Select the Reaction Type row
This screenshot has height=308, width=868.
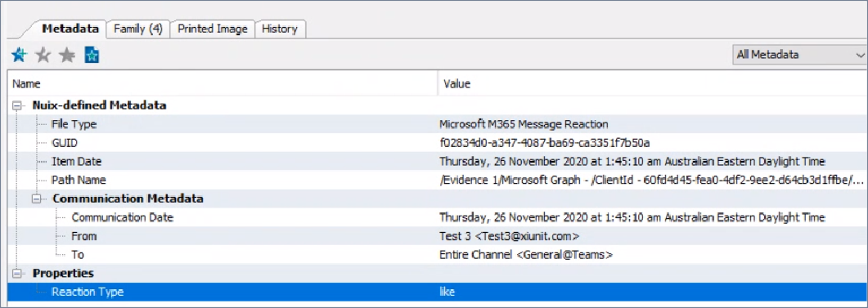438,292
